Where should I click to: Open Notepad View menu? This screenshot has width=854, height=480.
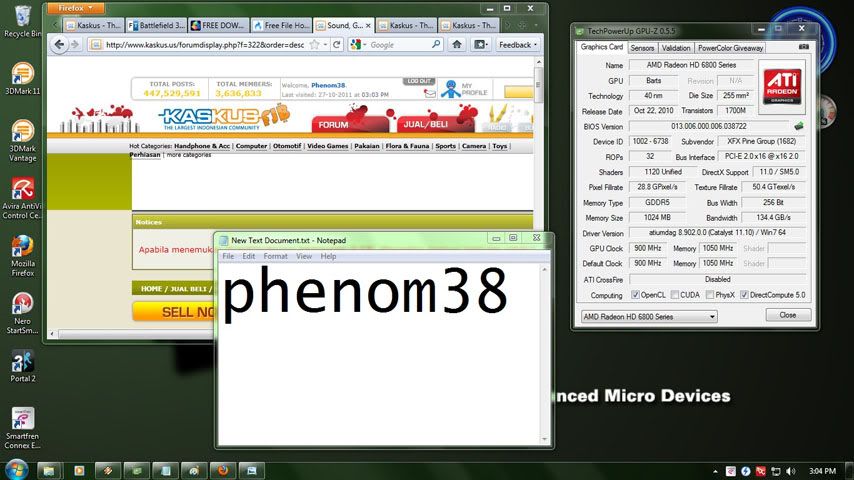pyautogui.click(x=303, y=256)
